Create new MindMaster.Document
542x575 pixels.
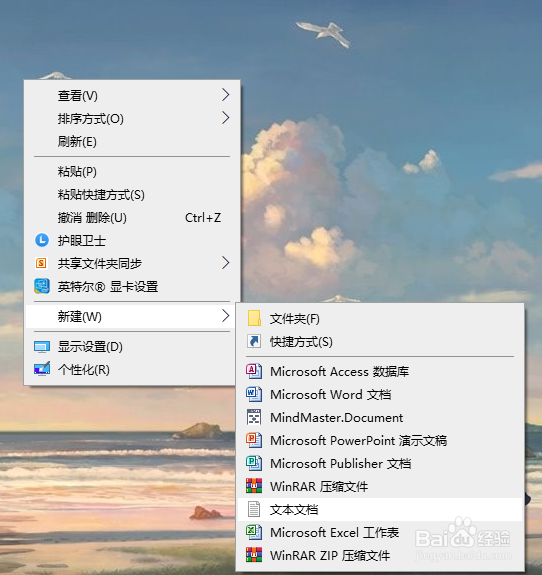pyautogui.click(x=380, y=417)
